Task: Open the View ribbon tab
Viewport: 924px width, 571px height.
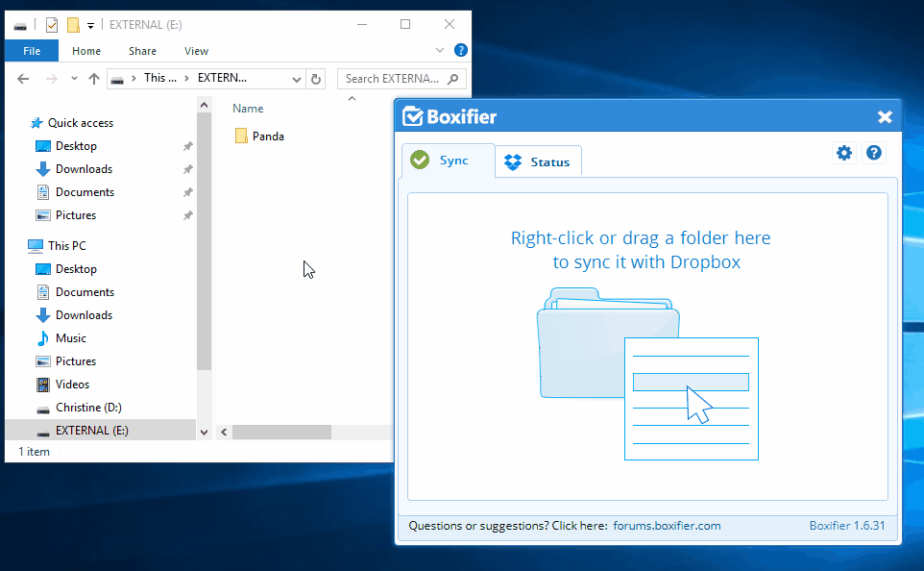Action: (x=196, y=51)
